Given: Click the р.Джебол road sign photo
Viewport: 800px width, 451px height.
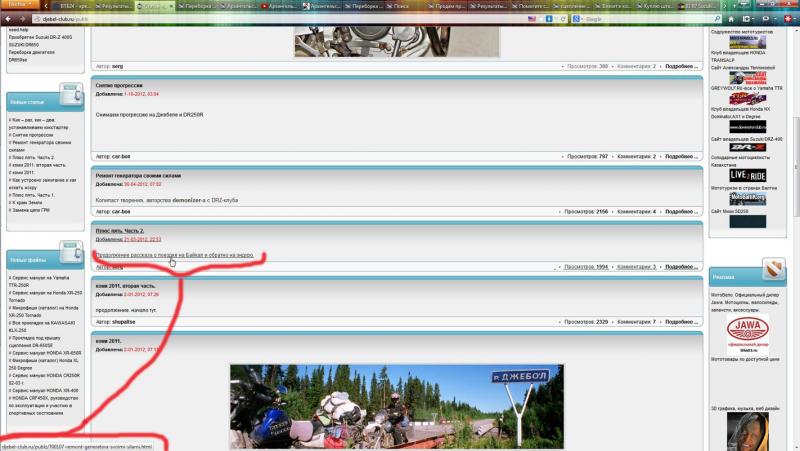Looking at the screenshot, I should pos(397,407).
